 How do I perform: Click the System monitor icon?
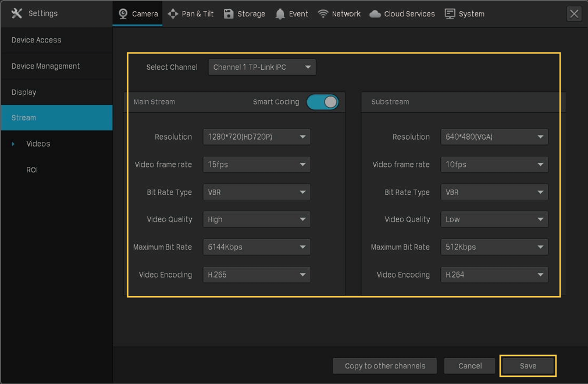[450, 14]
